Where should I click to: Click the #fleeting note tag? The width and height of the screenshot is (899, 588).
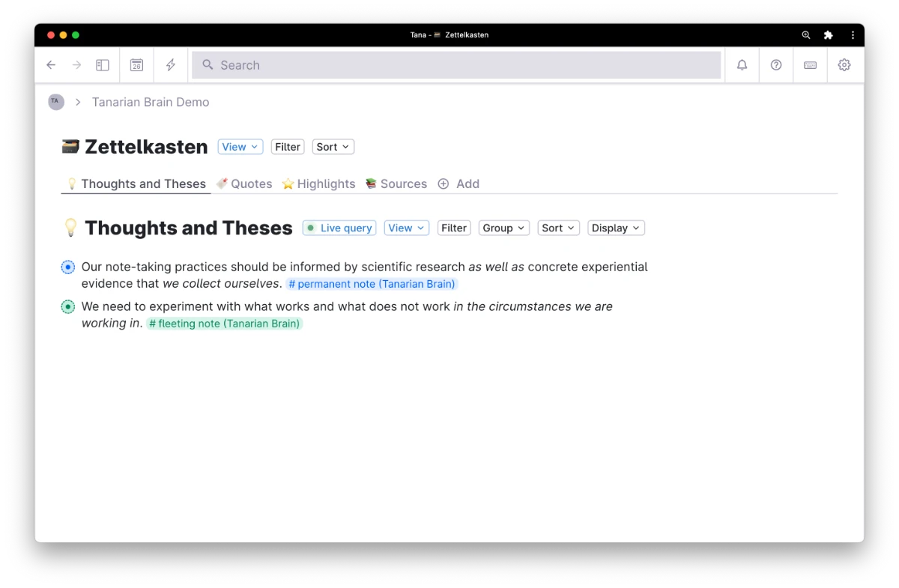click(225, 324)
